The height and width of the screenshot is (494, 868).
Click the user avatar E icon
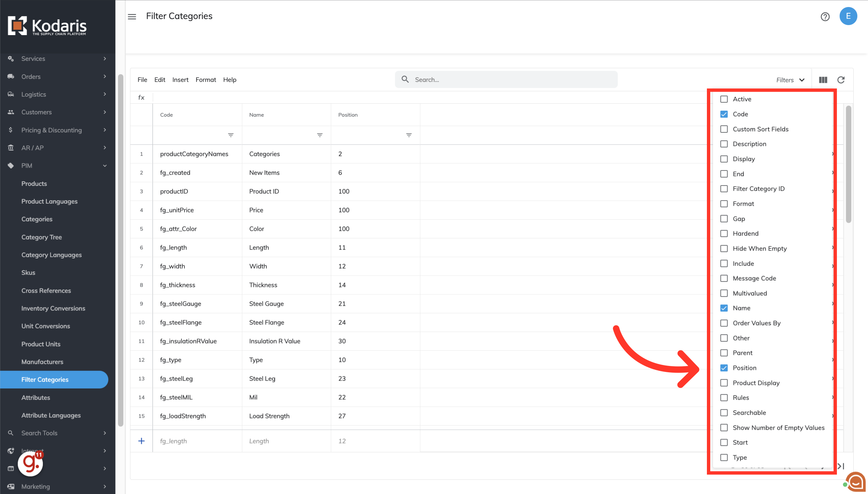click(x=848, y=16)
